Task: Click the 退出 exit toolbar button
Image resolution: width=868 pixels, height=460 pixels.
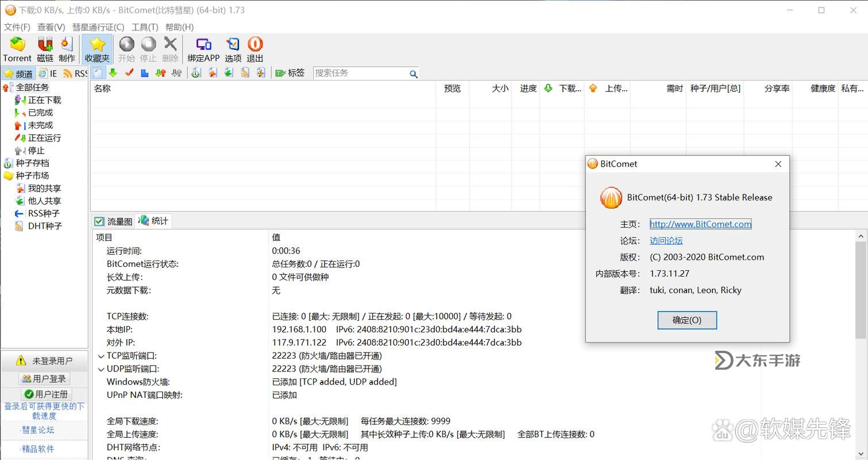Action: [x=255, y=49]
